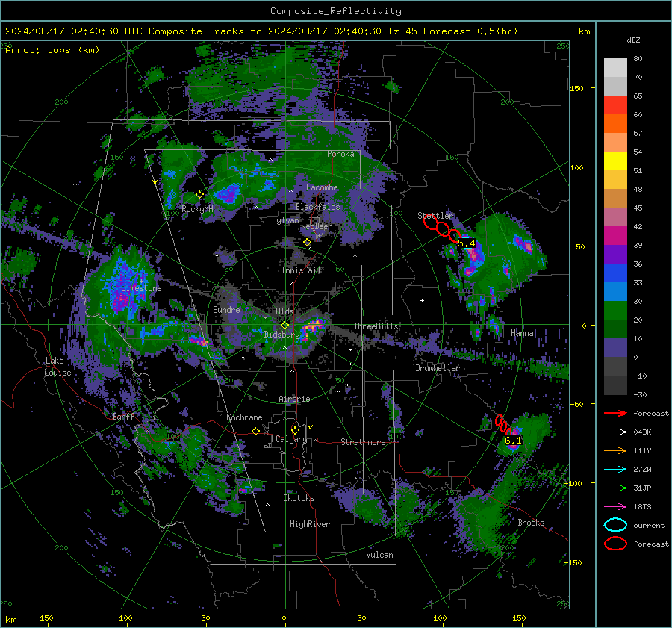Click the Sundre city label
The image size is (672, 628).
coord(226,309)
